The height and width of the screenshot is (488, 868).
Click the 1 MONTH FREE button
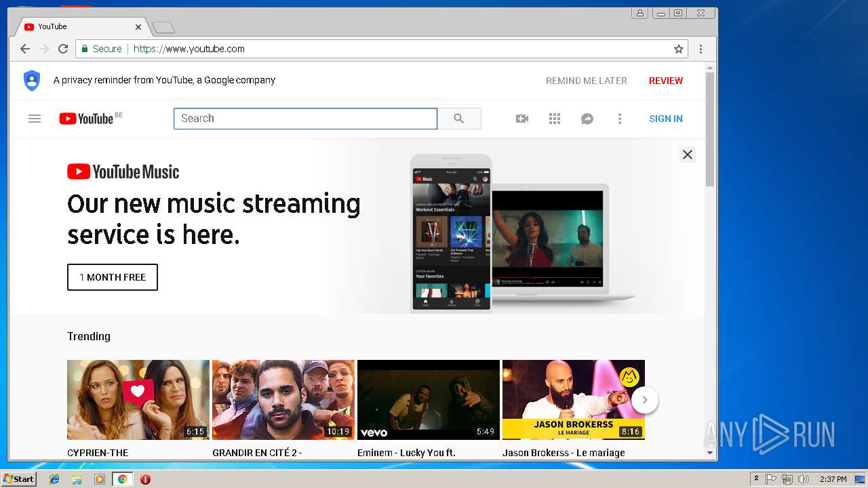click(113, 277)
